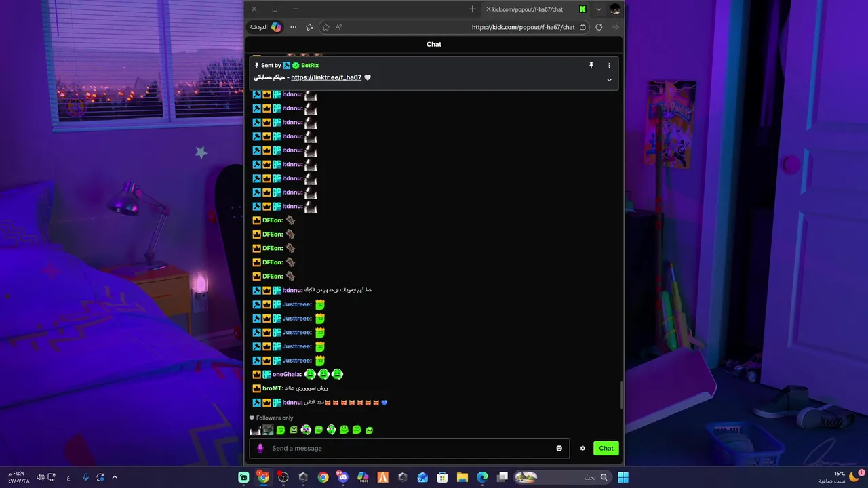The image size is (868, 488).
Task: Click Justtreee username in top Justtreee message
Action: pyautogui.click(x=297, y=304)
